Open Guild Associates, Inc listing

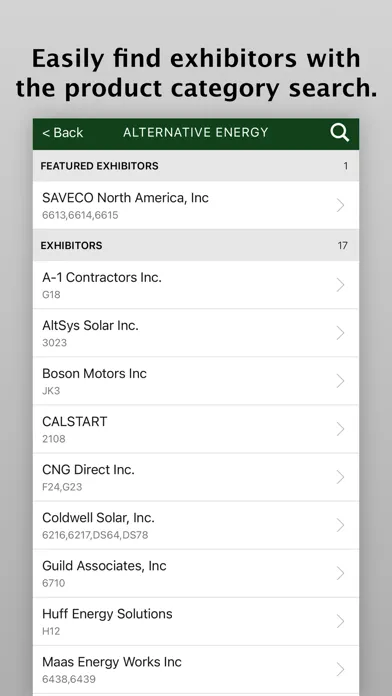pos(196,573)
